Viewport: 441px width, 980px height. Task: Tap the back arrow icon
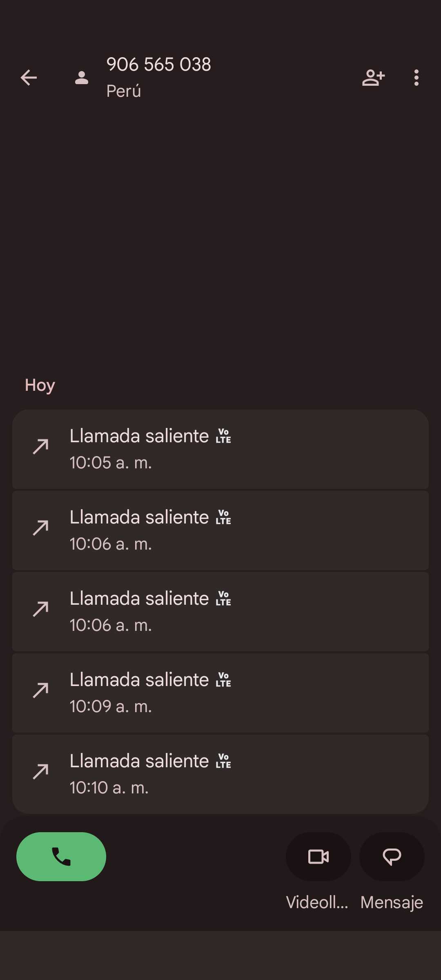pos(29,78)
